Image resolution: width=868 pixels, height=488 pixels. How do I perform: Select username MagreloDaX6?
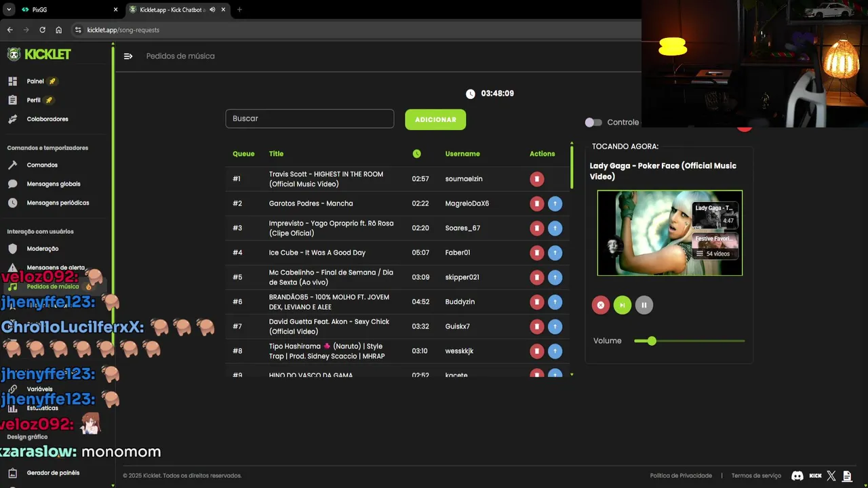467,203
